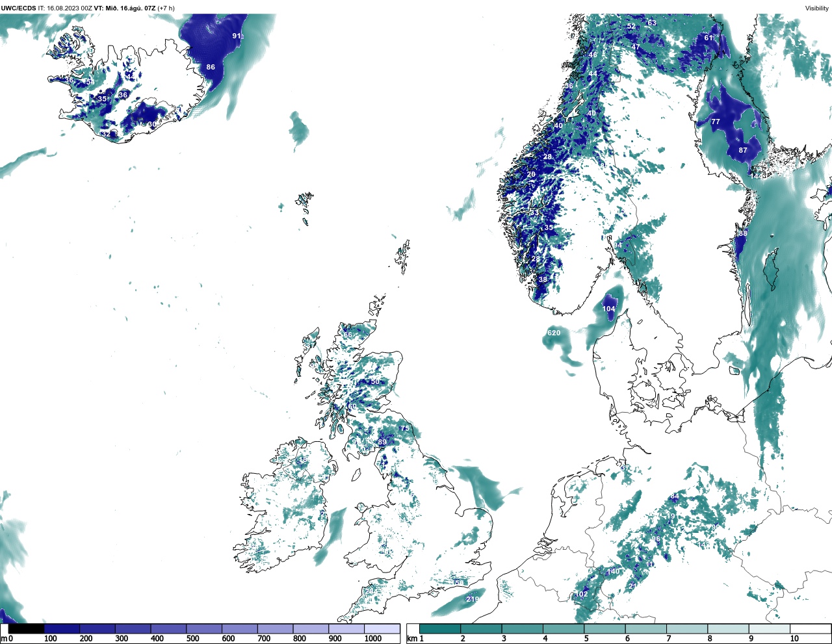Click the '102' value near bottom edge

(x=581, y=594)
